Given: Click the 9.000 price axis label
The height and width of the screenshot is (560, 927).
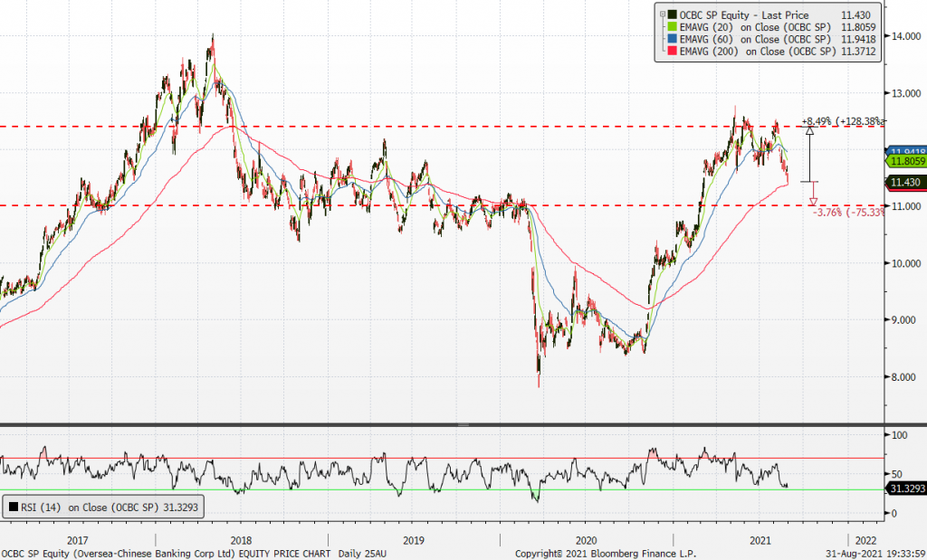Looking at the screenshot, I should pos(904,319).
